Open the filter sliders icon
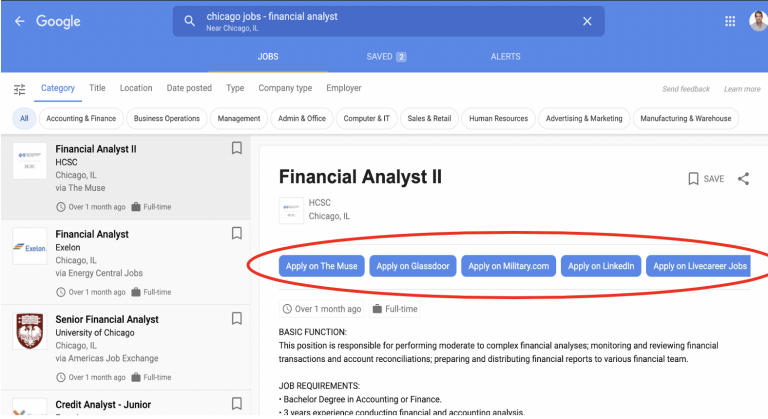This screenshot has width=768, height=419. 20,89
